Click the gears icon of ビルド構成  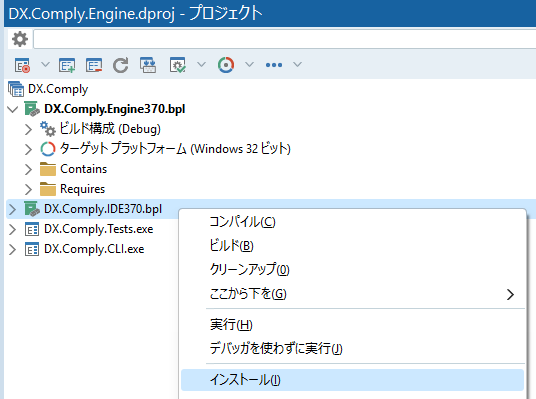(48, 129)
